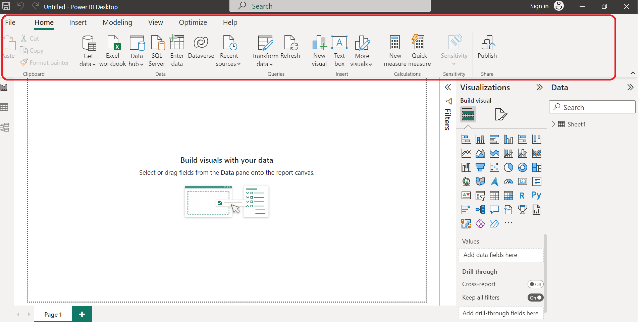Choose the Scatter chart visual
The image size is (644, 322).
pos(494,167)
